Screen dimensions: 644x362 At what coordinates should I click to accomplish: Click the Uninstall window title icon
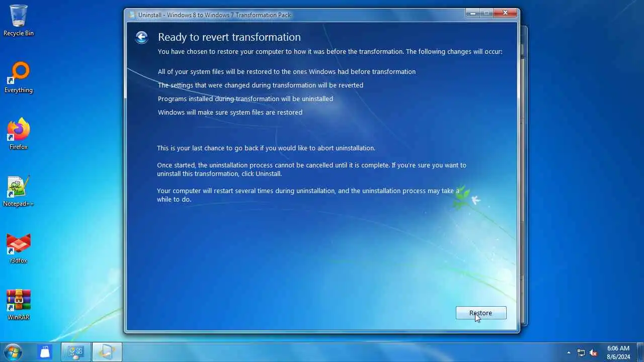click(132, 15)
